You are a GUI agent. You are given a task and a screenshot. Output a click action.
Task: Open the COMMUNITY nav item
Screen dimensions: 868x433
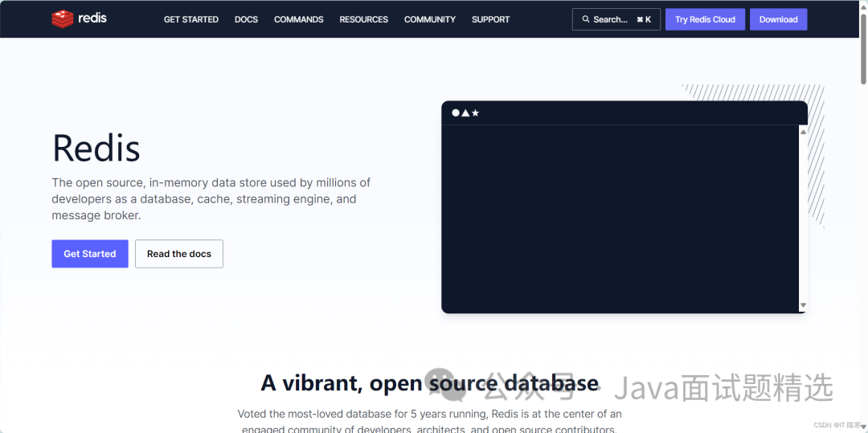(x=430, y=19)
